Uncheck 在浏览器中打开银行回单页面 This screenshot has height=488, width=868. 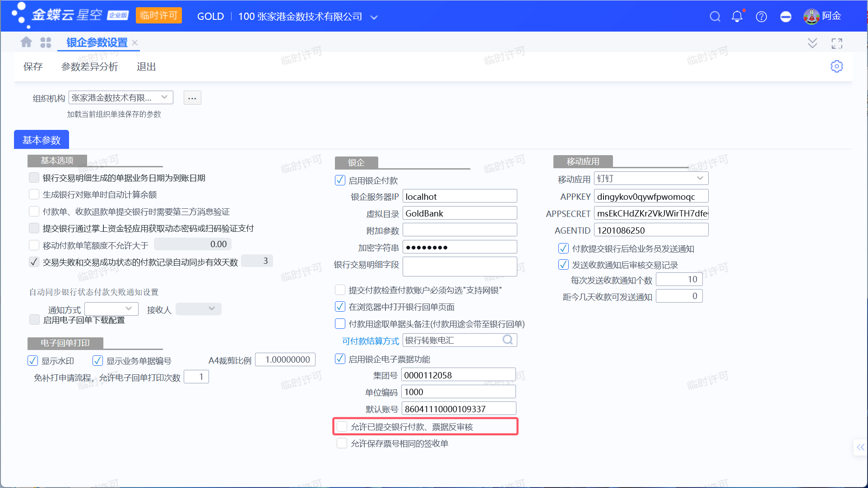(x=340, y=307)
